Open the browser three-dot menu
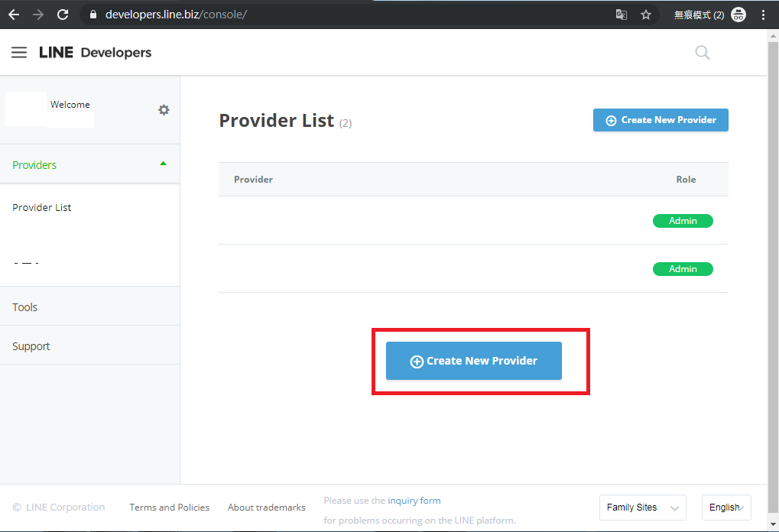 [763, 15]
